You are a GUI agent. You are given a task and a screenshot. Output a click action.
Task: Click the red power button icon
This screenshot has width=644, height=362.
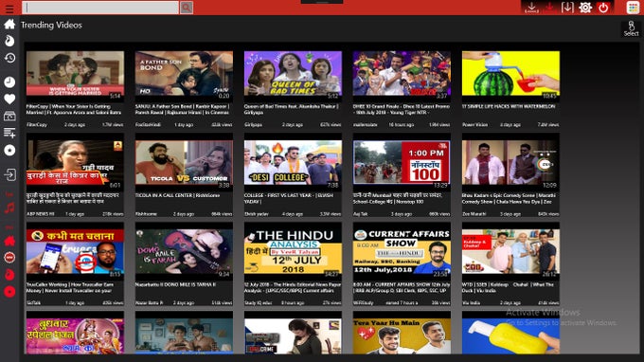(603, 8)
